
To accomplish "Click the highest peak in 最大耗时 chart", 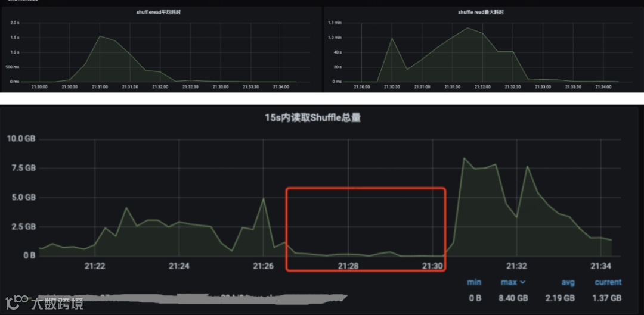I will coord(467,28).
